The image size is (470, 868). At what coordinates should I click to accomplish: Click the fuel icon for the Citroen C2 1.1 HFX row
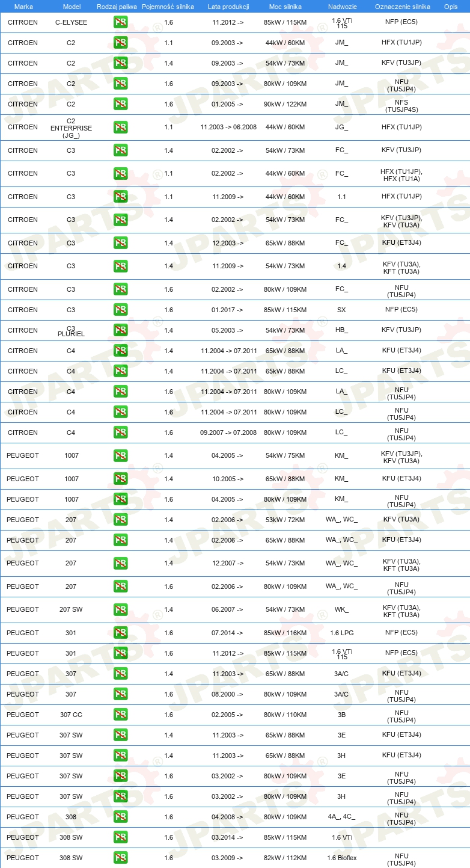[x=120, y=43]
